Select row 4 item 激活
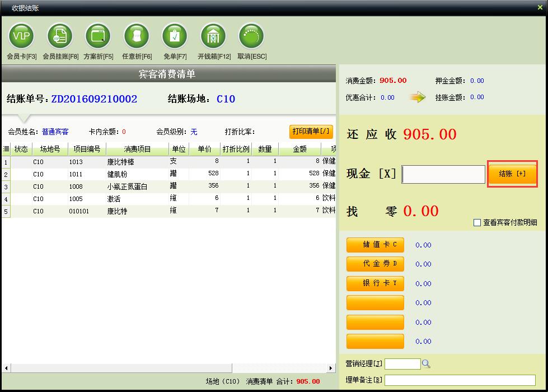 point(114,199)
